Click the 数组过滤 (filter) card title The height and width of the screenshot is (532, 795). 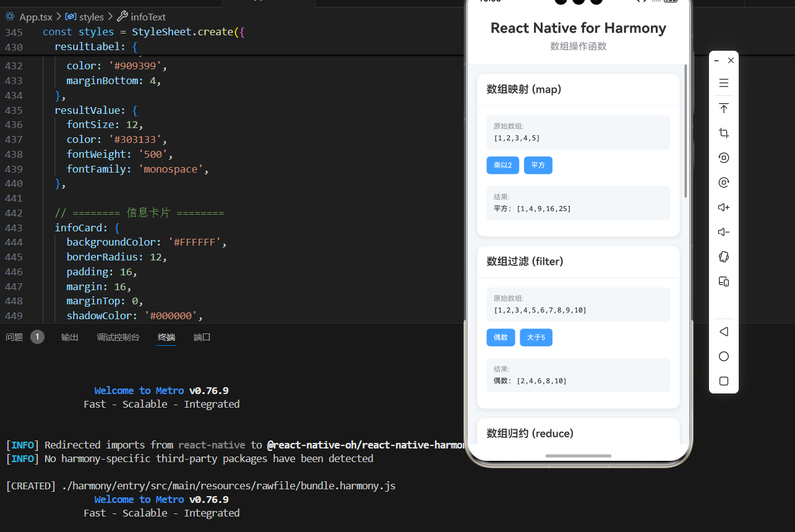pyautogui.click(x=525, y=261)
